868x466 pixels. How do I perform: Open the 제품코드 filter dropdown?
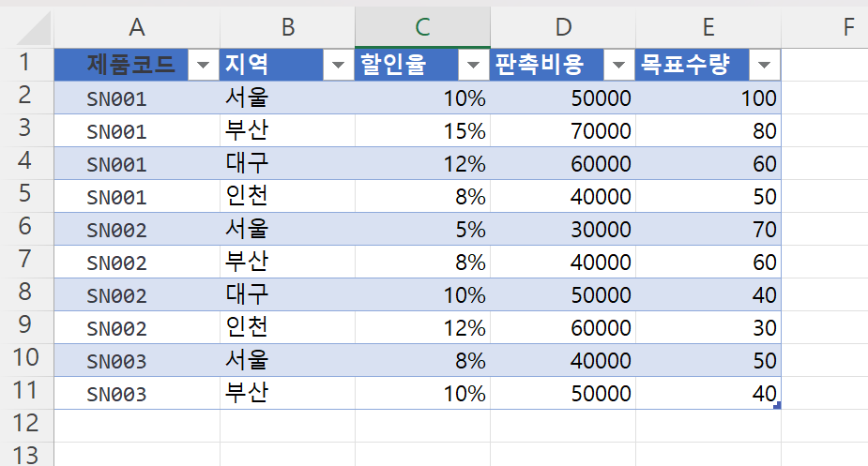click(x=204, y=66)
